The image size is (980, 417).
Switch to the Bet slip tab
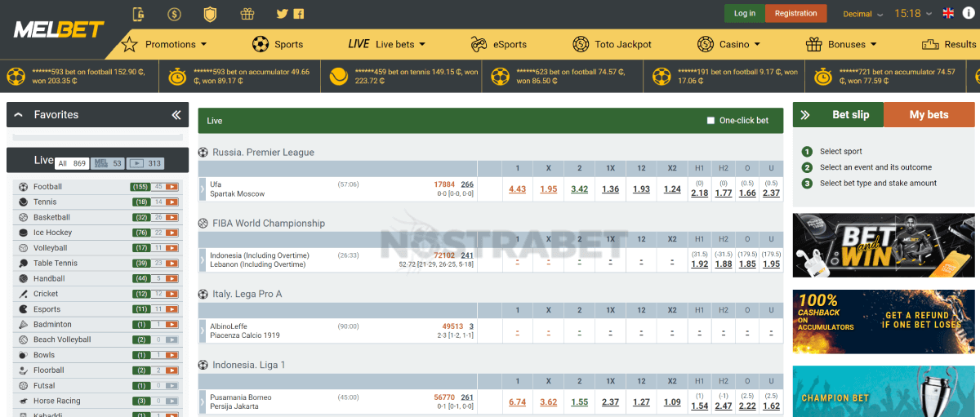click(838, 115)
